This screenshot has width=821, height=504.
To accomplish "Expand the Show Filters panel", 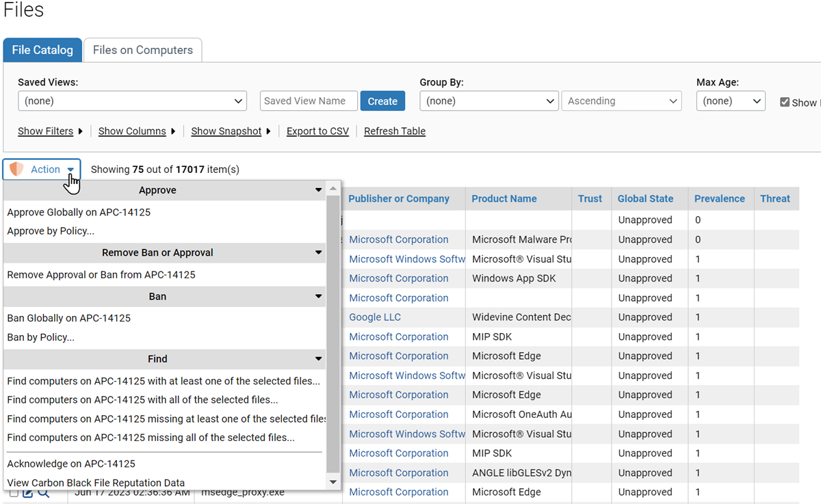I will click(47, 131).
